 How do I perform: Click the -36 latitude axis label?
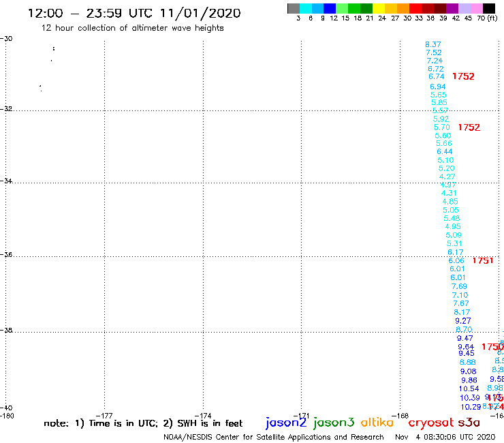6,254
